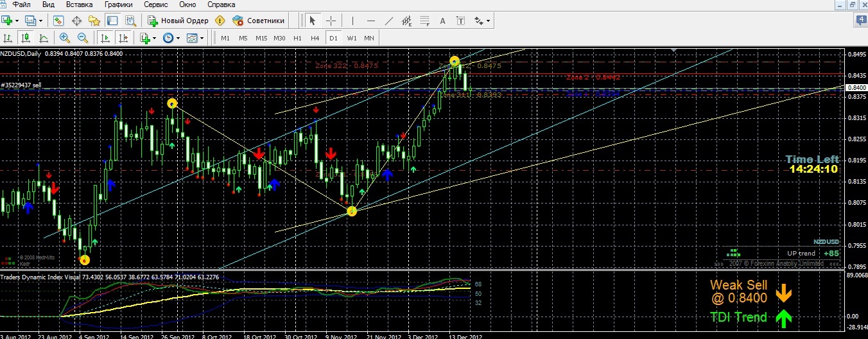
Task: Open the Вид menu
Action: (48, 4)
